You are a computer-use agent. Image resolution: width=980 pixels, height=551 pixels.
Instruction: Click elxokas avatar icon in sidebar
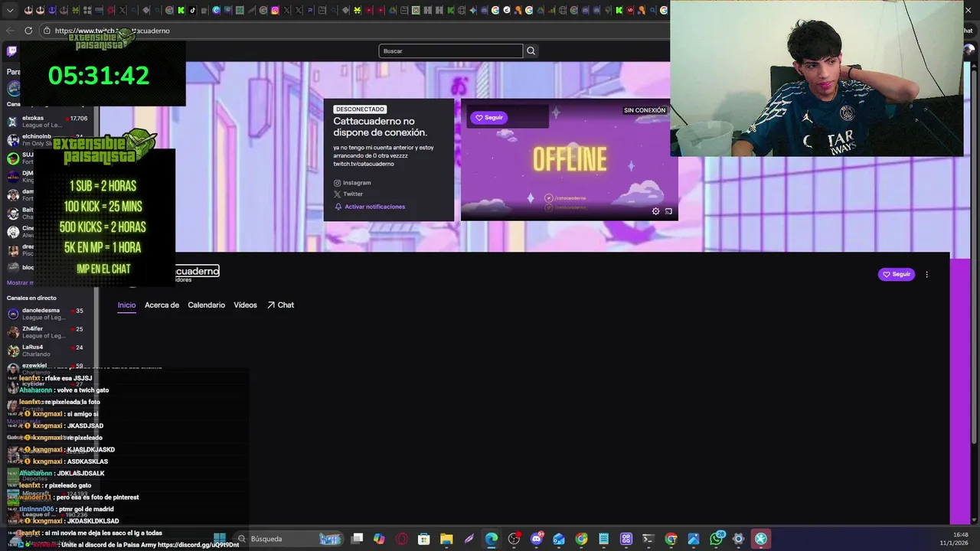tap(13, 122)
